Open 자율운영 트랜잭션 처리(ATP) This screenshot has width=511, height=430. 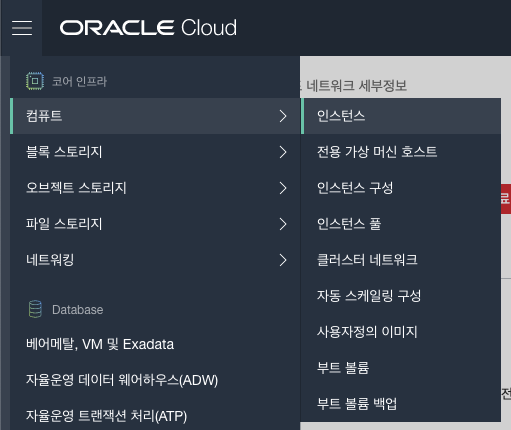click(106, 416)
